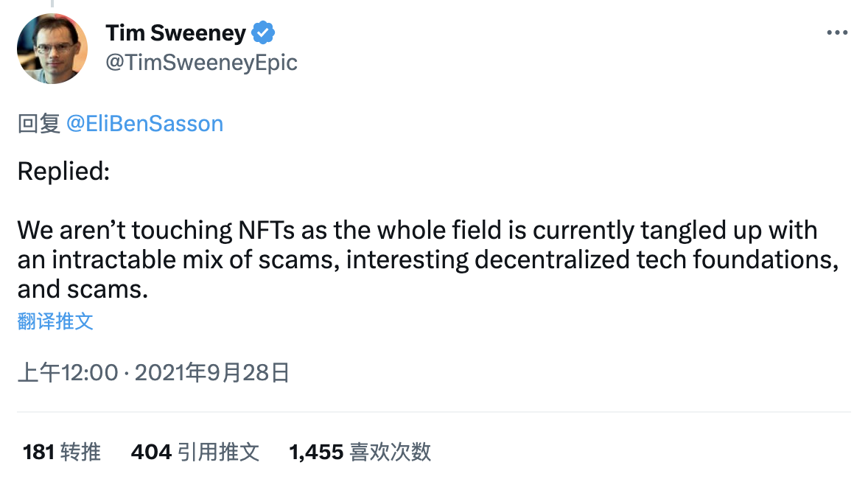
Task: Click the "an intractable mix of scams" line
Action: [428, 259]
